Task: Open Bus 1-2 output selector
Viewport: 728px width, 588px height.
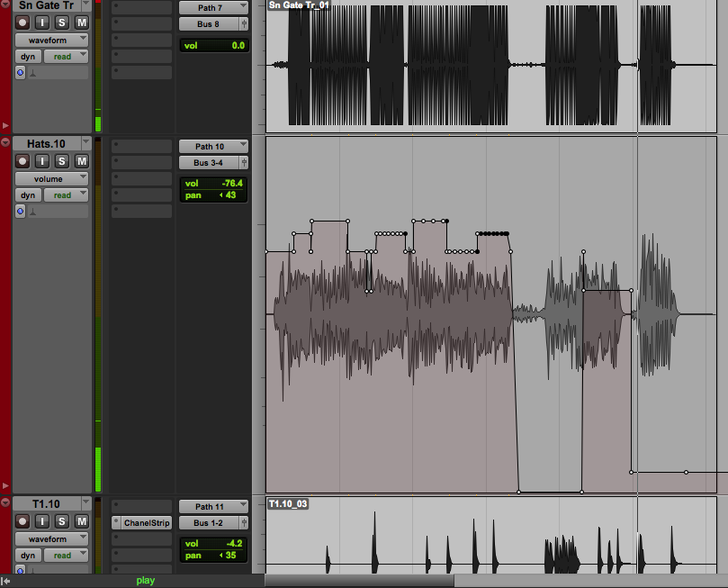Action: pos(209,522)
